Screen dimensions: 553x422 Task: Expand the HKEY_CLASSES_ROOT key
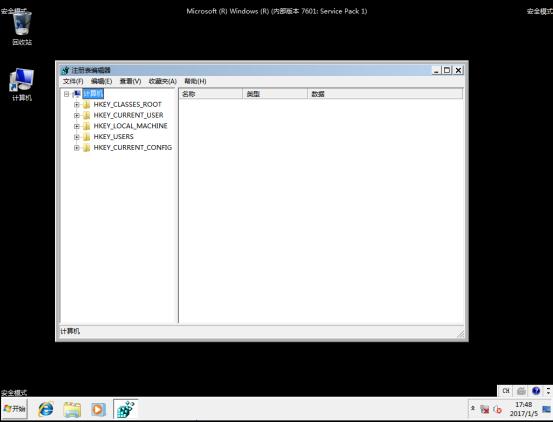[x=77, y=105]
